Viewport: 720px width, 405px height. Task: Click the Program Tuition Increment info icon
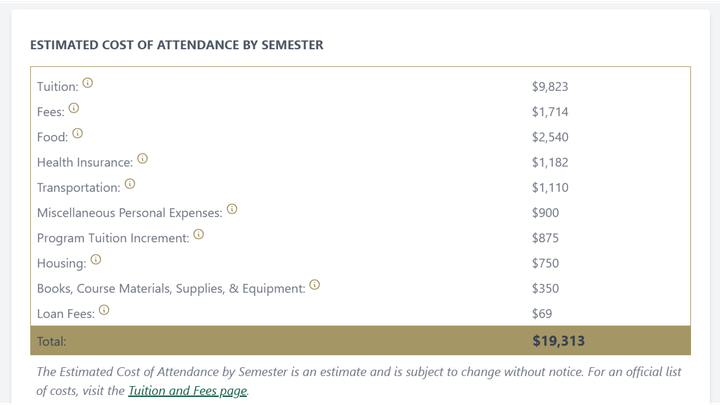point(198,235)
